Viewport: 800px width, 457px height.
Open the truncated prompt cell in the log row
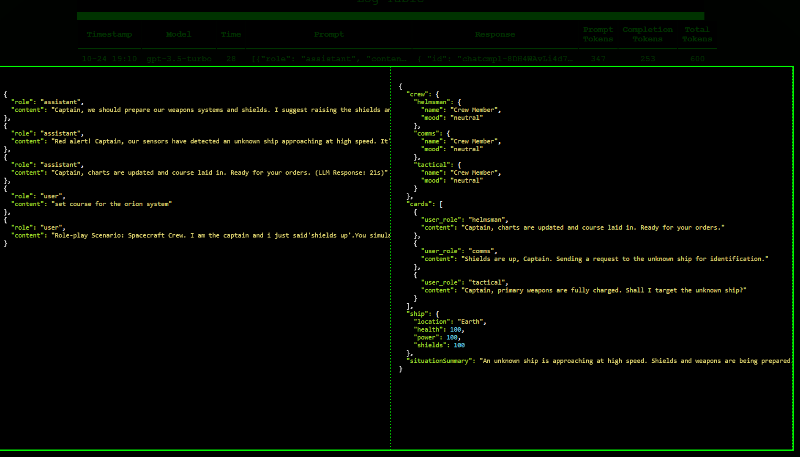tap(329, 59)
